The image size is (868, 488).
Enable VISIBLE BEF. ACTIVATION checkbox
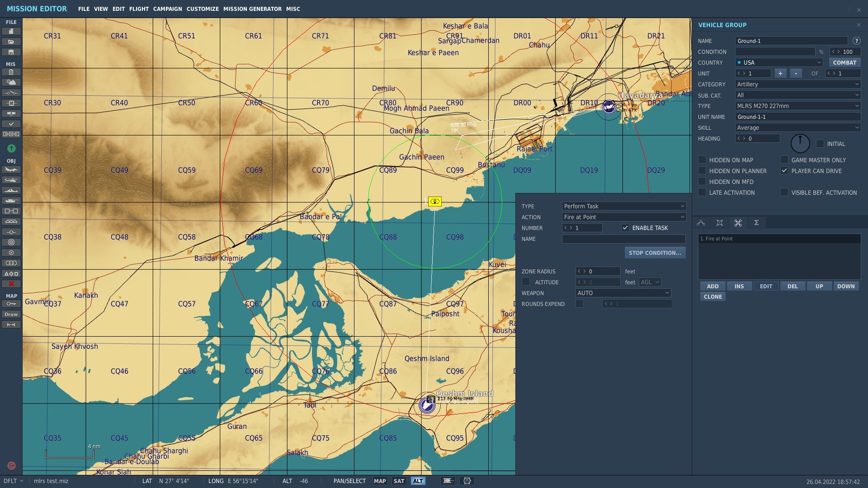pos(784,192)
